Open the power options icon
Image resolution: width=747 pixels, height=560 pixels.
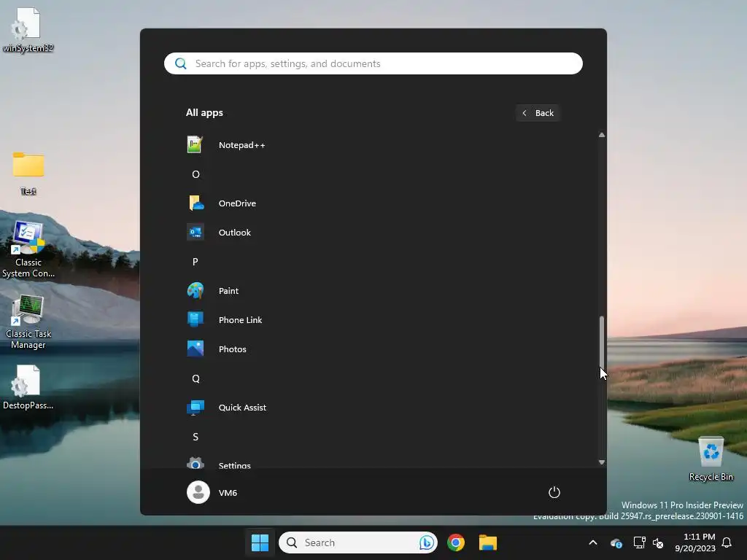pos(554,492)
